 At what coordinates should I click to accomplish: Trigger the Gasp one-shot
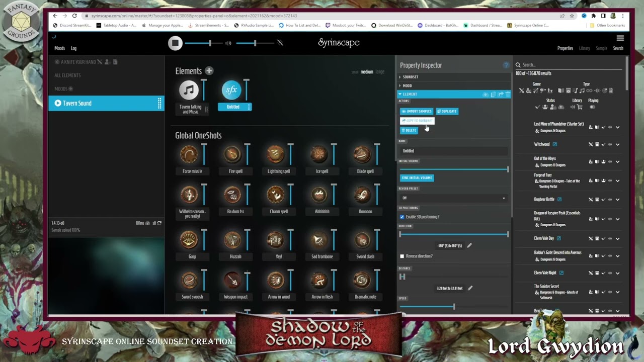tap(189, 240)
